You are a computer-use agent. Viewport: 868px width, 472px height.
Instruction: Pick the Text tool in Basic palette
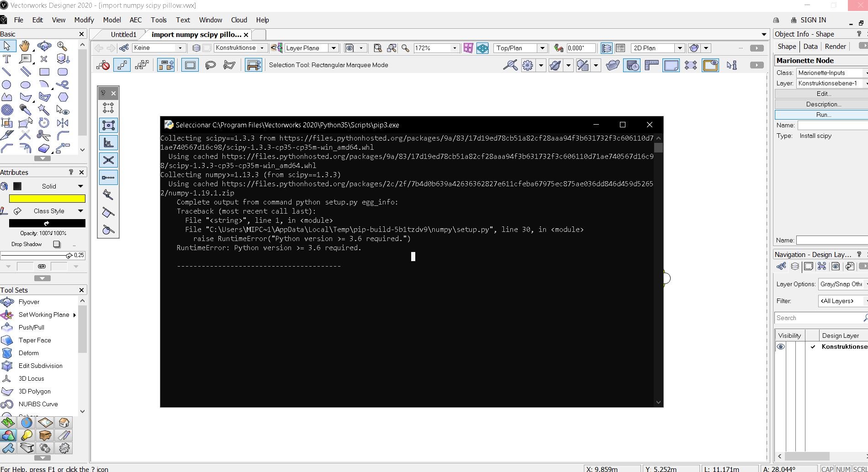coord(6,59)
